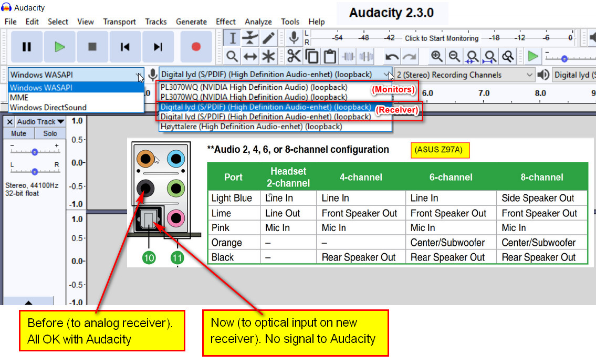This screenshot has width=596, height=364.
Task: Choose highlighted Windows WASAPI list entry
Action: click(76, 88)
